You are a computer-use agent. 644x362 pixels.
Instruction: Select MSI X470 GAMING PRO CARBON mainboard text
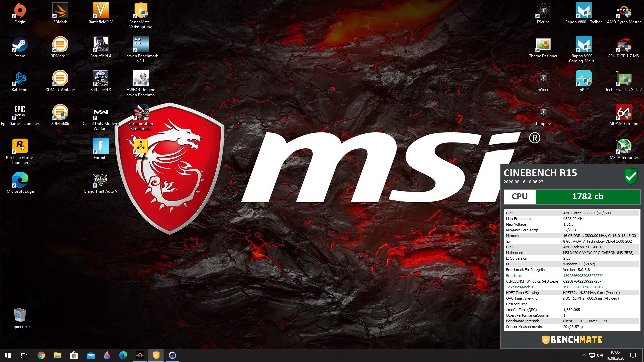click(598, 253)
